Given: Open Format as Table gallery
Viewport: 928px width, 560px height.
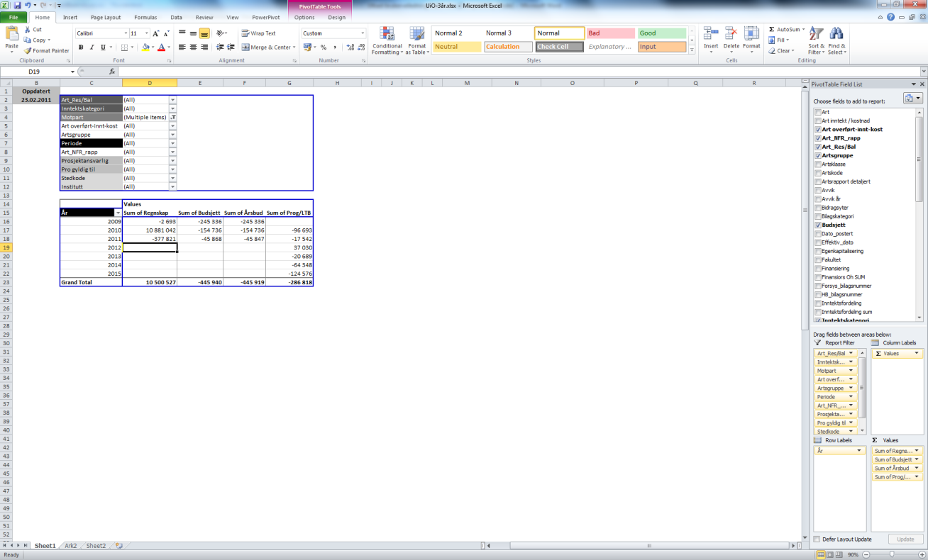Looking at the screenshot, I should coord(416,41).
